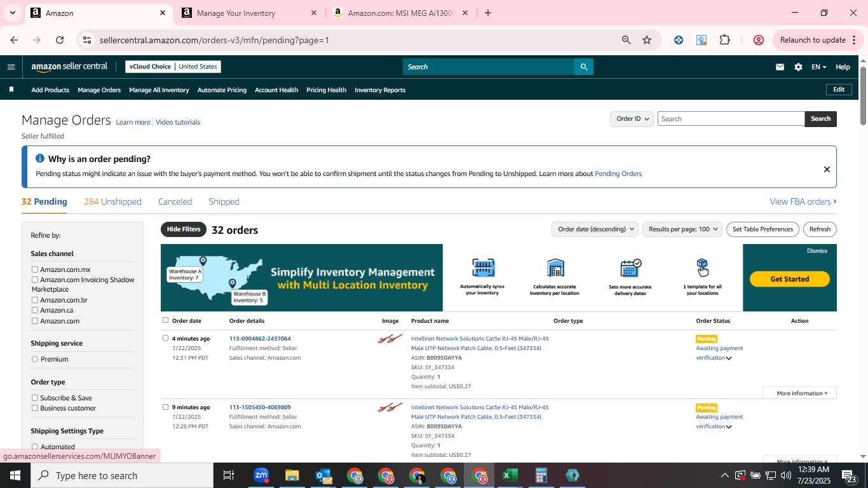Click the Order ID search input field
Viewport: 868px width, 488px height.
731,119
